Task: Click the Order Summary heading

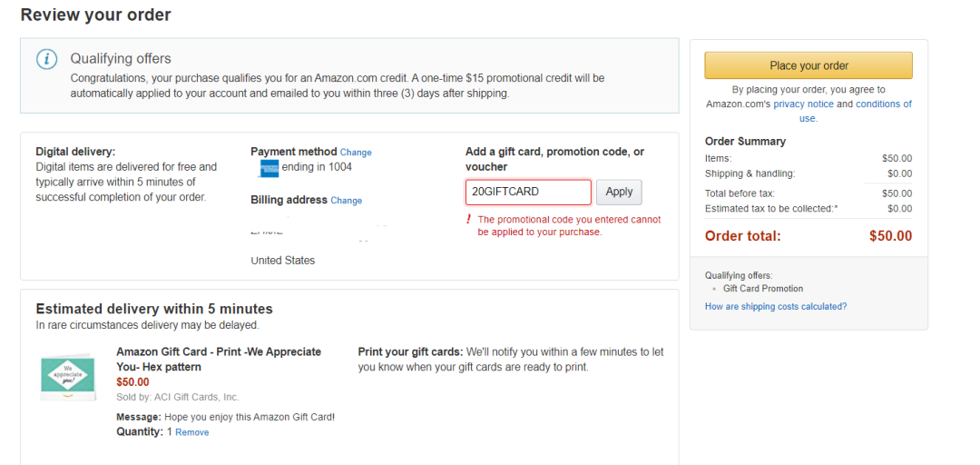Action: pyautogui.click(x=745, y=142)
